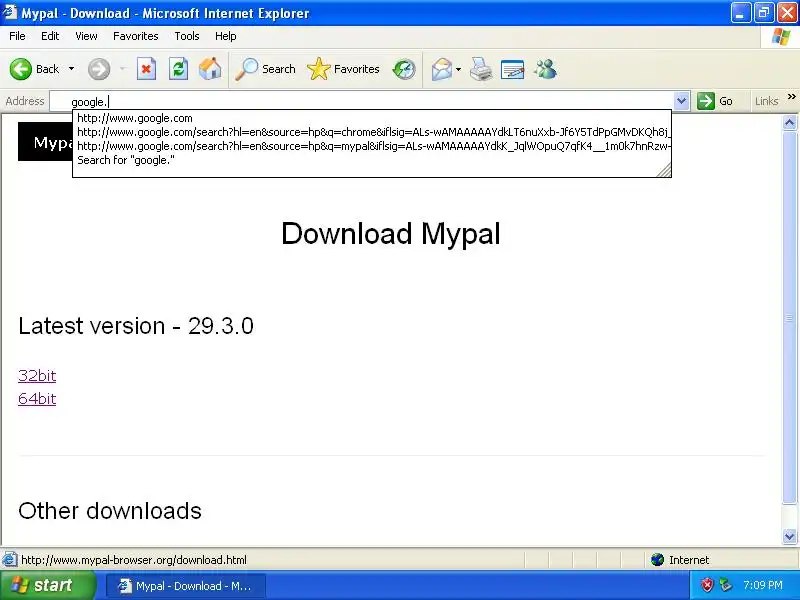Expand the Links toolbar chevron
The image size is (800, 600).
point(791,96)
